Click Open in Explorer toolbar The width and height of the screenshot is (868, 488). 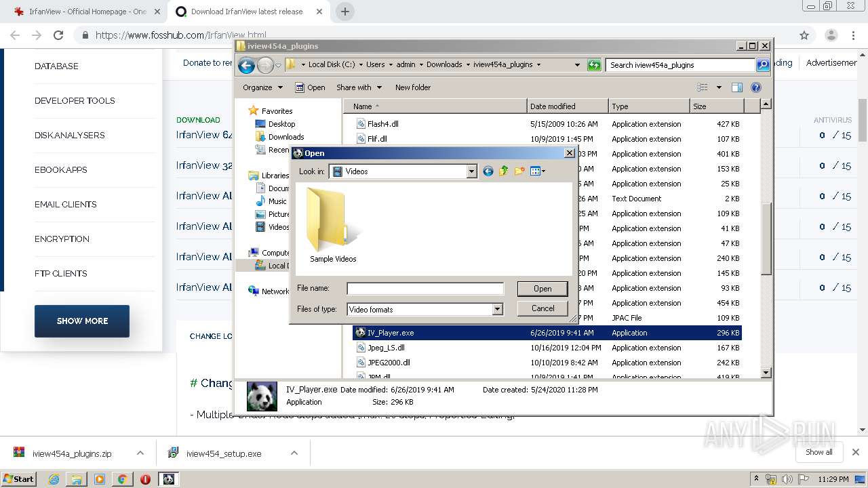click(x=310, y=87)
